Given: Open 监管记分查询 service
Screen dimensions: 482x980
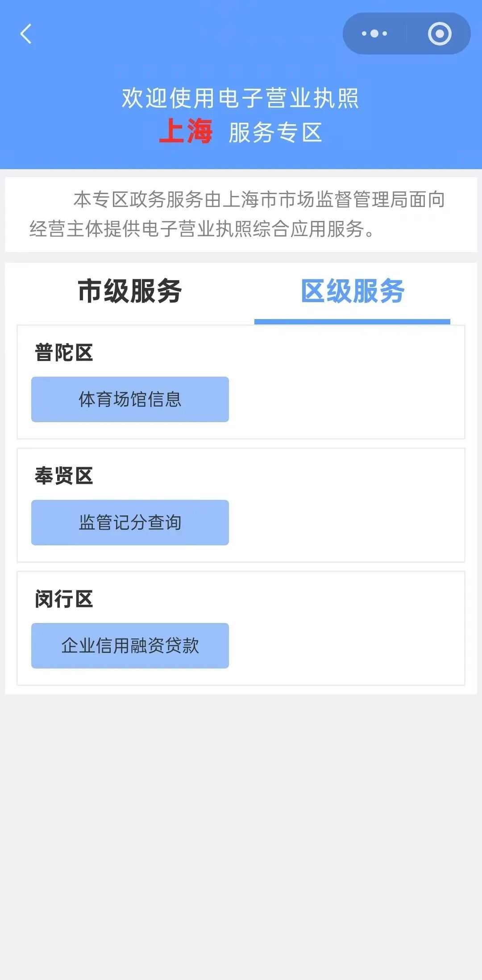Looking at the screenshot, I should (130, 523).
